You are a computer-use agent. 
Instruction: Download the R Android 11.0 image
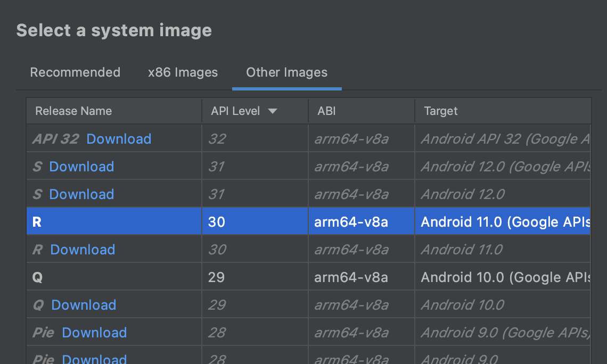[83, 250]
